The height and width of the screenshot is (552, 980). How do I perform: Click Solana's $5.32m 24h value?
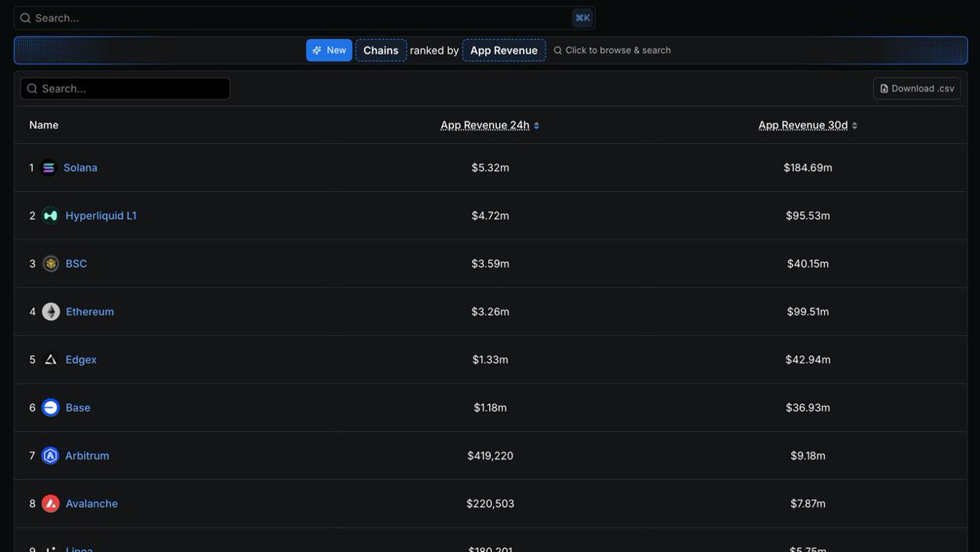(490, 167)
